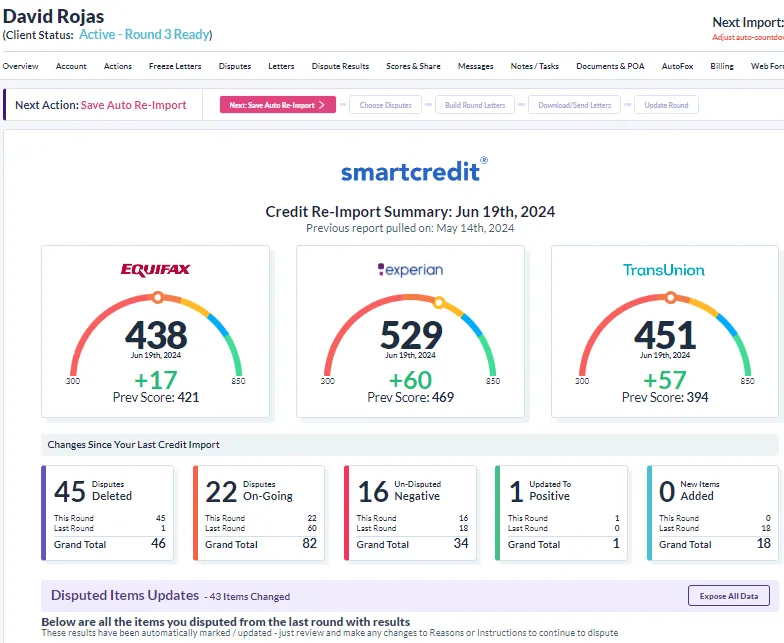Click Previous report pulled on date
The height and width of the screenshot is (643, 784).
point(410,228)
